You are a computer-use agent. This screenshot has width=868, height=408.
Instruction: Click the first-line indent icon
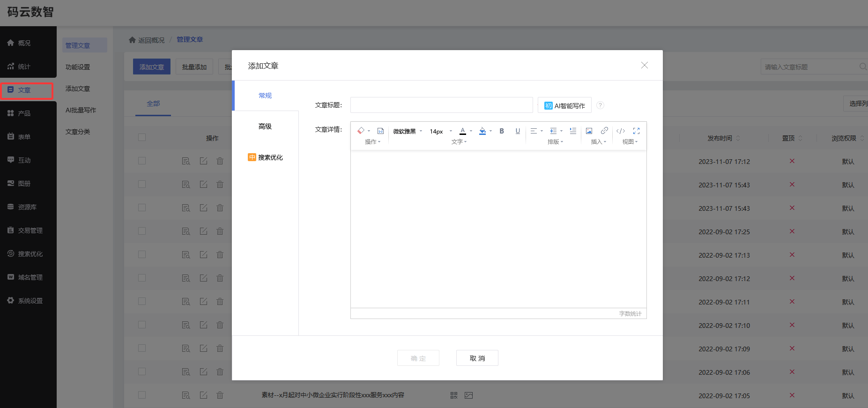tap(573, 131)
